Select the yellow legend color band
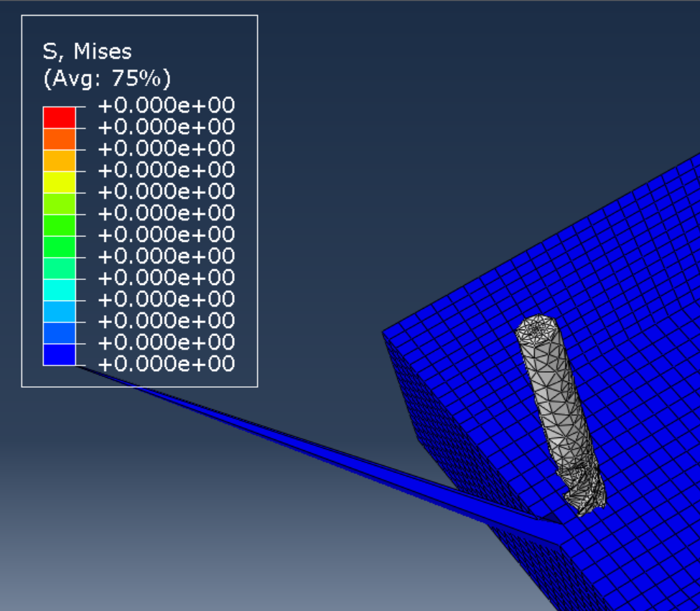This screenshot has width=700, height=611. [60, 182]
